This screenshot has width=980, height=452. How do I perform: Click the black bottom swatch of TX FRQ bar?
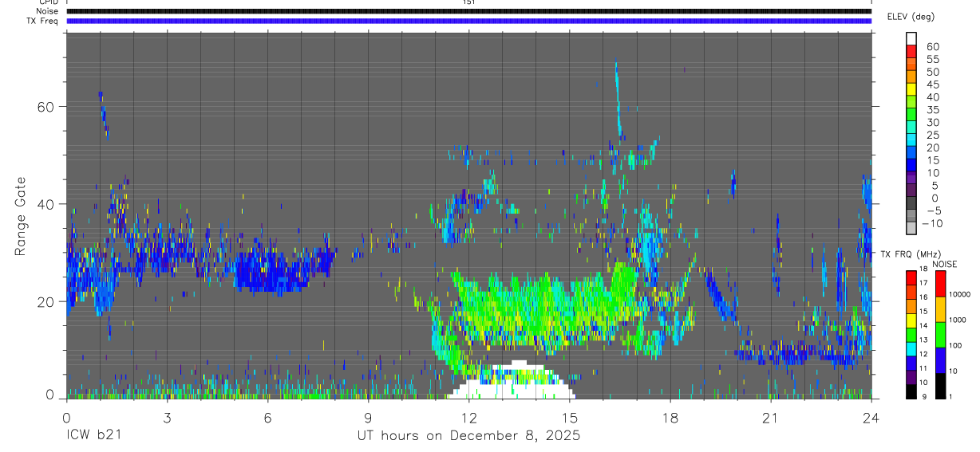tap(911, 391)
